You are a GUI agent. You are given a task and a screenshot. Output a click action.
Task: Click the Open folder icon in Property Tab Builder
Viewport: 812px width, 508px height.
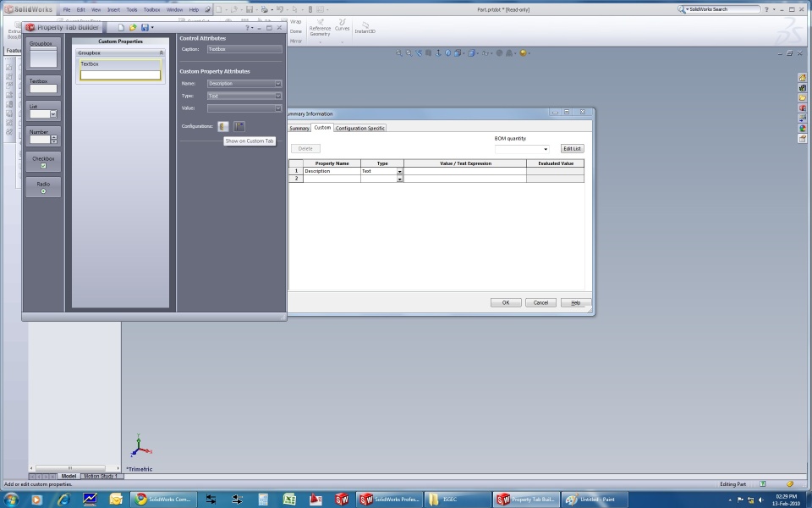pyautogui.click(x=133, y=27)
